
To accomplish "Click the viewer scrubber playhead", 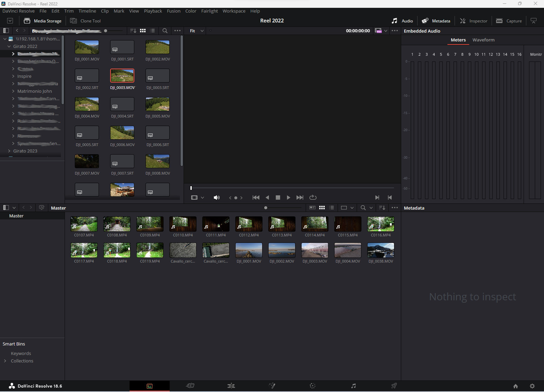I will coord(191,188).
